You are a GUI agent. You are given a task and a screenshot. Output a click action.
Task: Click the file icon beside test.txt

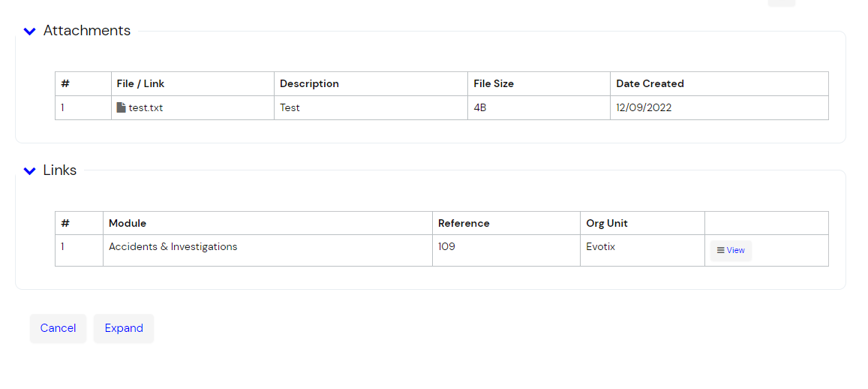click(122, 107)
